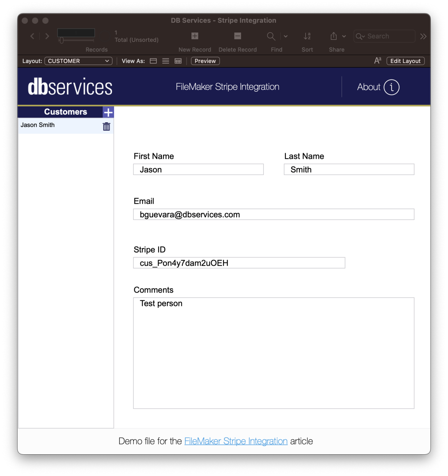
Task: Click the search magnifier dropdown in Search field
Action: click(360, 36)
